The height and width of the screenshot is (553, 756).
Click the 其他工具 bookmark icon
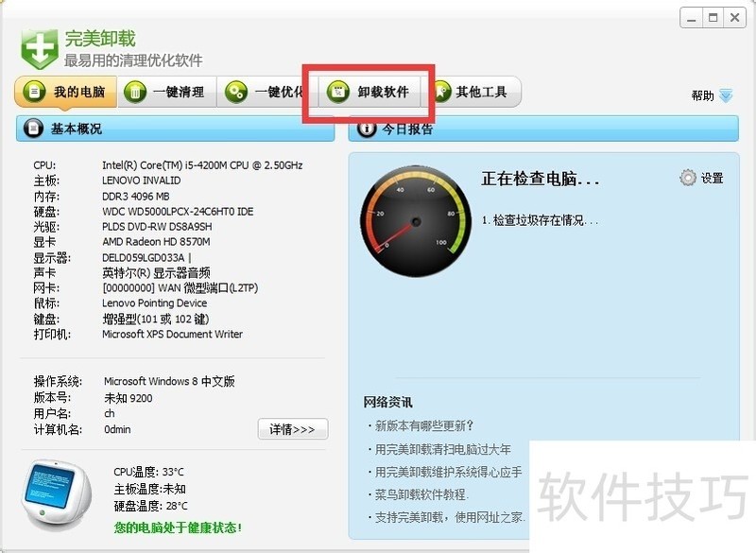(440, 92)
